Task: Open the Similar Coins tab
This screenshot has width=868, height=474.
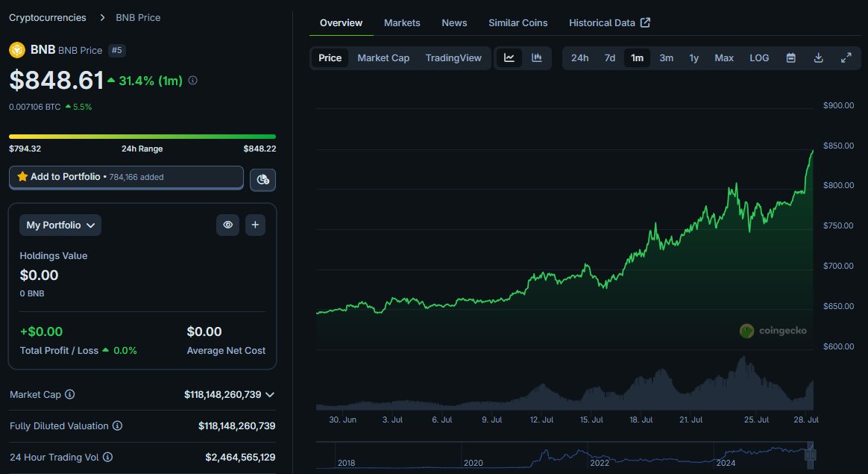Action: point(518,22)
